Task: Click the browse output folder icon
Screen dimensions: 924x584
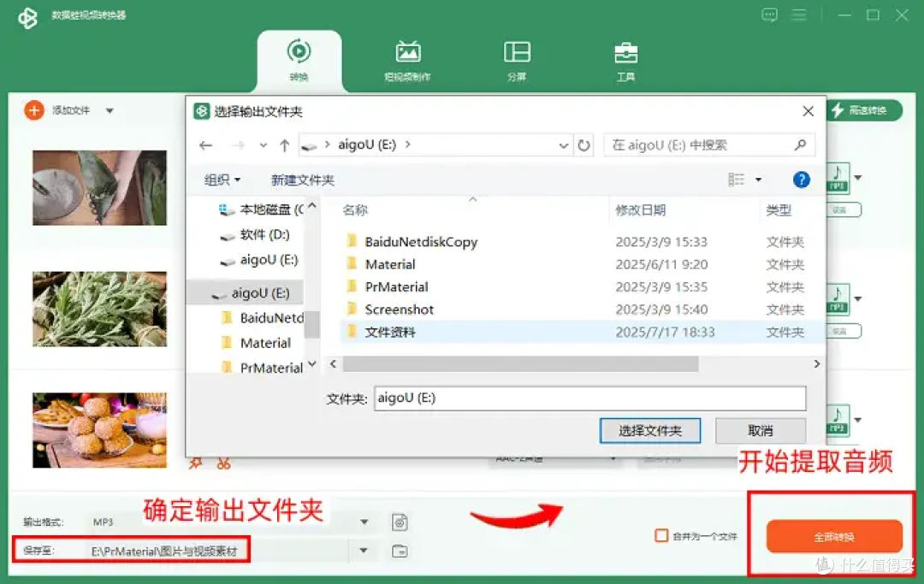Action: pos(400,551)
